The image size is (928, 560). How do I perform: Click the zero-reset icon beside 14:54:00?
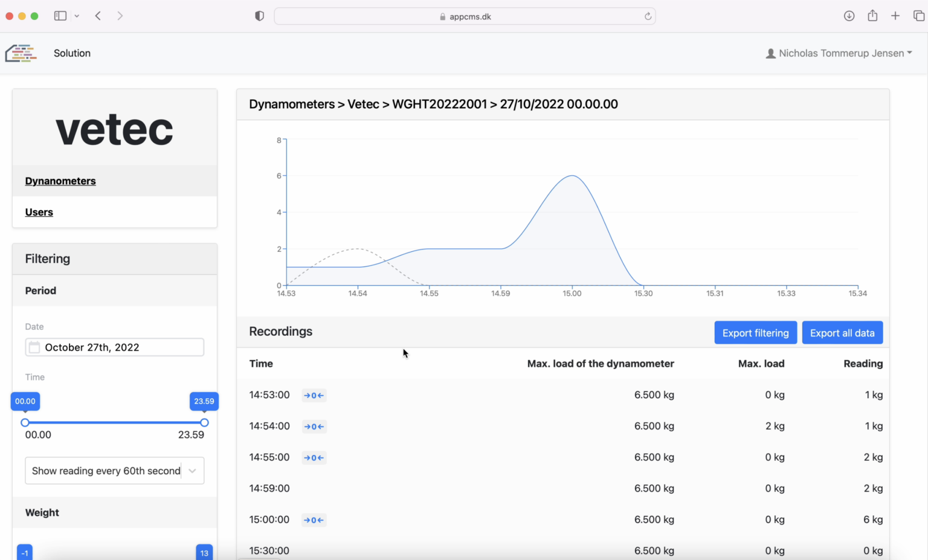[x=314, y=426]
